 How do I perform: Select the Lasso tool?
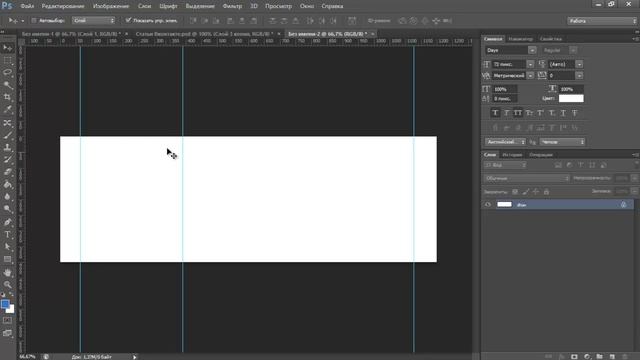coord(7,73)
